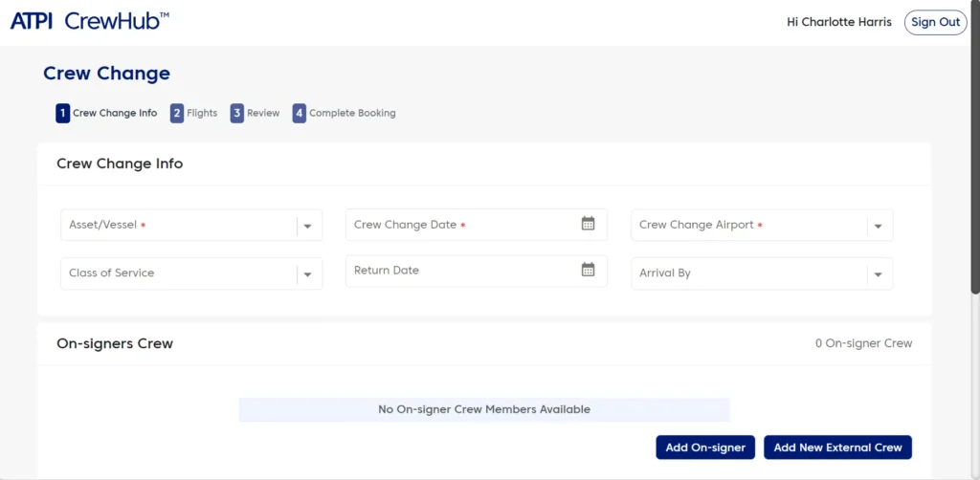Expand the Asset/Vessel dropdown arrow
The height and width of the screenshot is (480, 980).
click(x=307, y=226)
